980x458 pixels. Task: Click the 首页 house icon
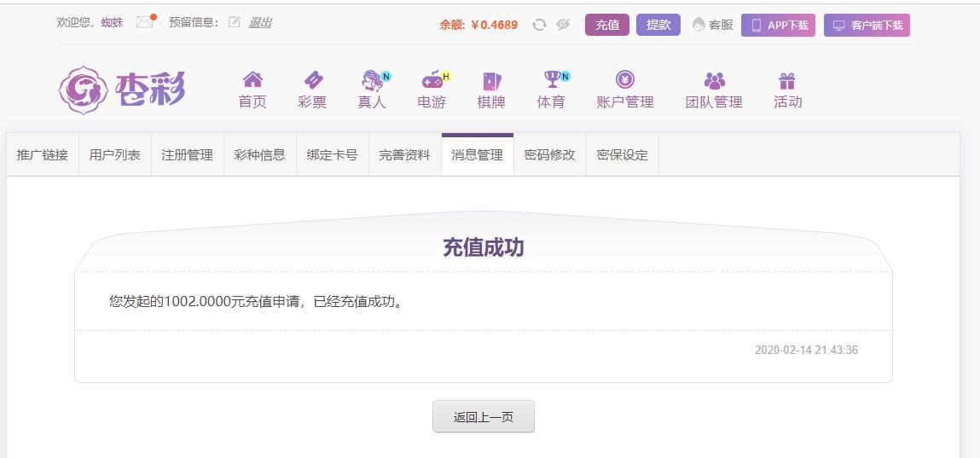pyautogui.click(x=252, y=79)
